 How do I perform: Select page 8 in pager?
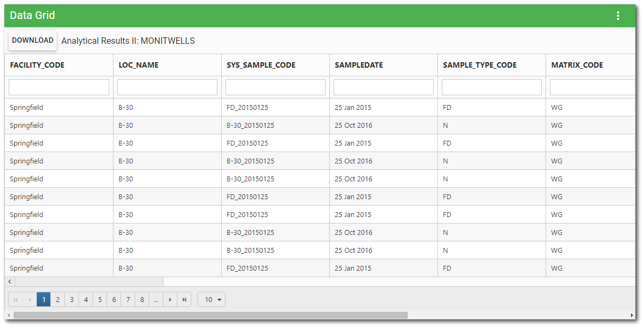pyautogui.click(x=142, y=300)
